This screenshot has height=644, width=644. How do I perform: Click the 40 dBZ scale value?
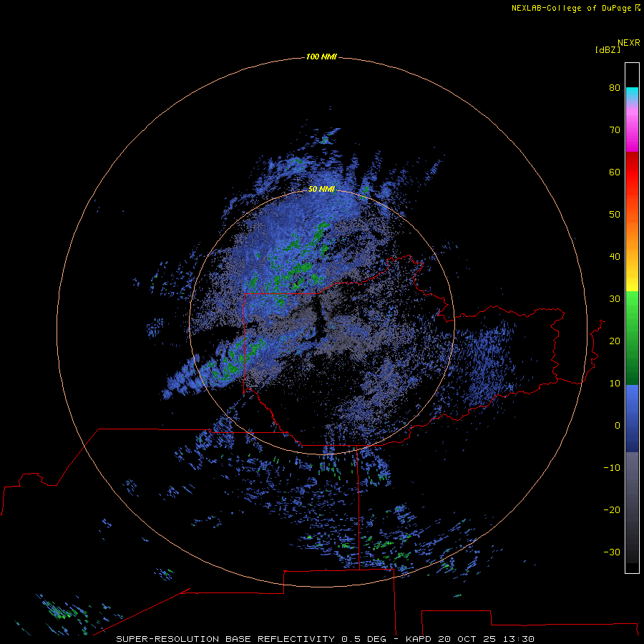pyautogui.click(x=615, y=257)
